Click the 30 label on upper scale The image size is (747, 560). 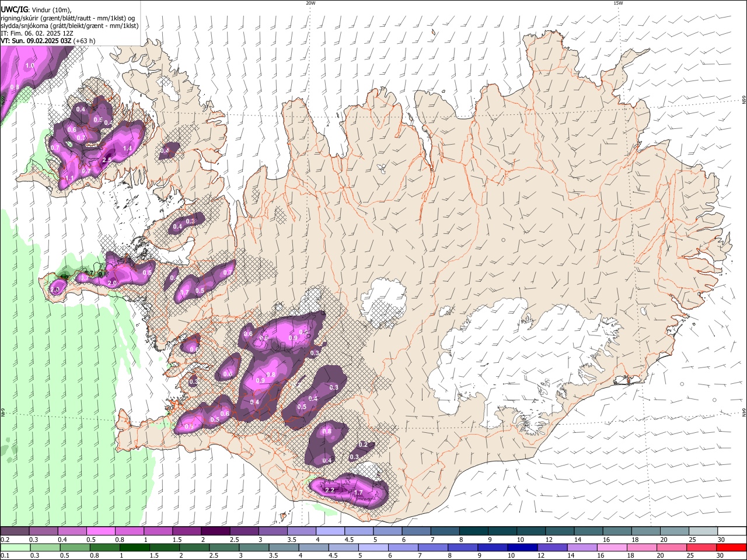point(721,540)
